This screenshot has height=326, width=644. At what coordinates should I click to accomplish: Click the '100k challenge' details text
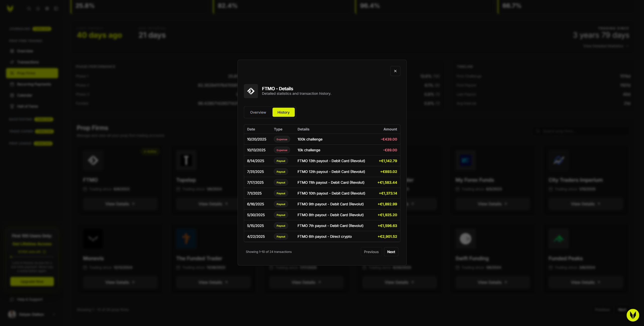(310, 139)
